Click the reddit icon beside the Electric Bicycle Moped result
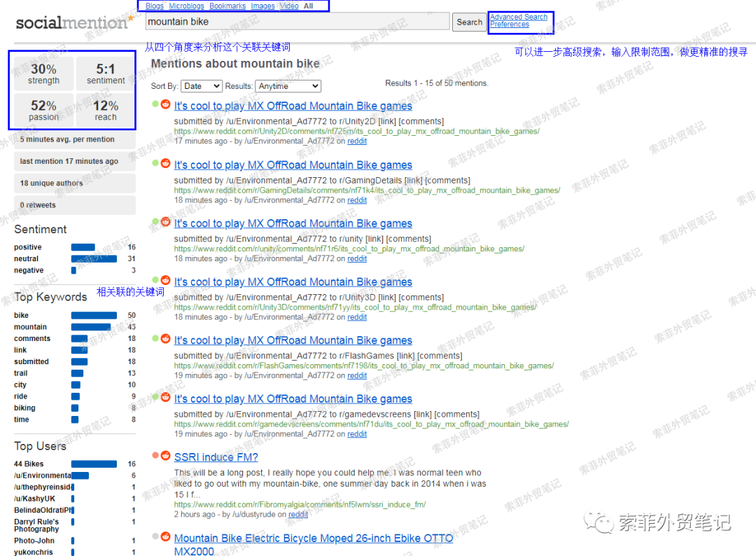 pos(165,536)
